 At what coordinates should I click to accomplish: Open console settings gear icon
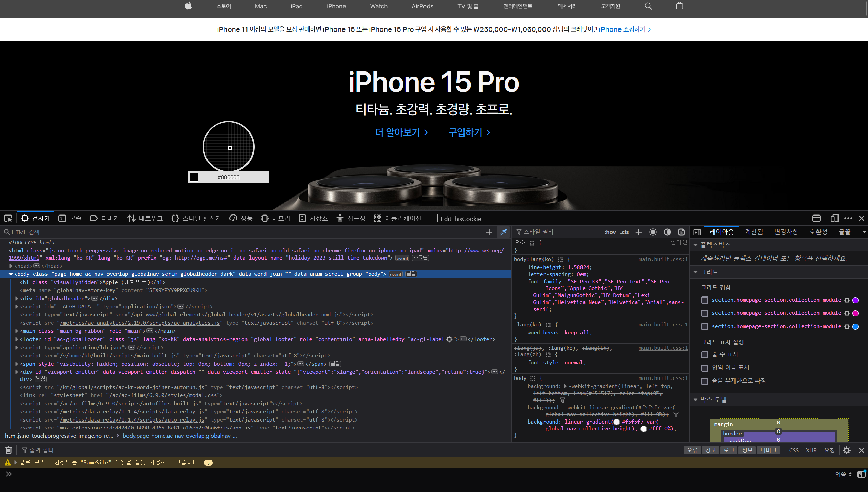point(847,450)
